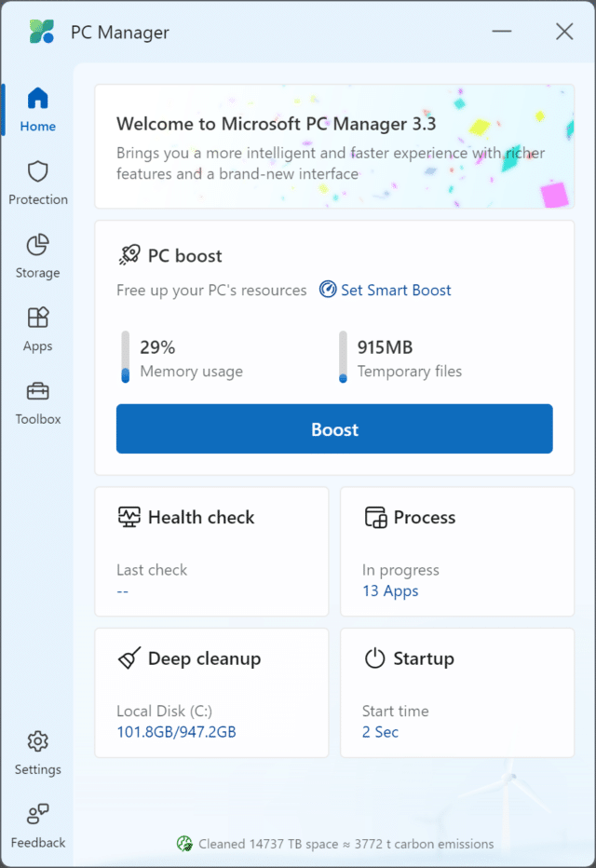The height and width of the screenshot is (868, 596).
Task: Click the 13 Apps link
Action: 390,591
